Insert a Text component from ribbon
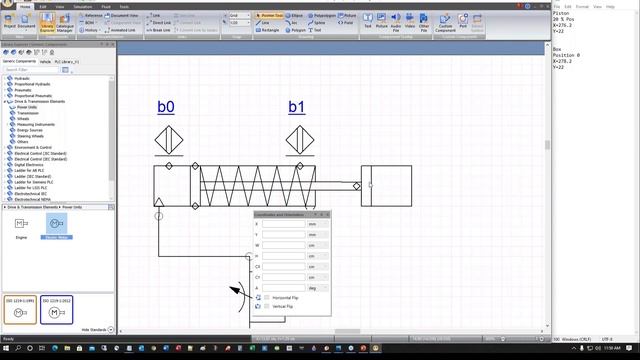Viewport: 640px width, 360px height. 368,21
